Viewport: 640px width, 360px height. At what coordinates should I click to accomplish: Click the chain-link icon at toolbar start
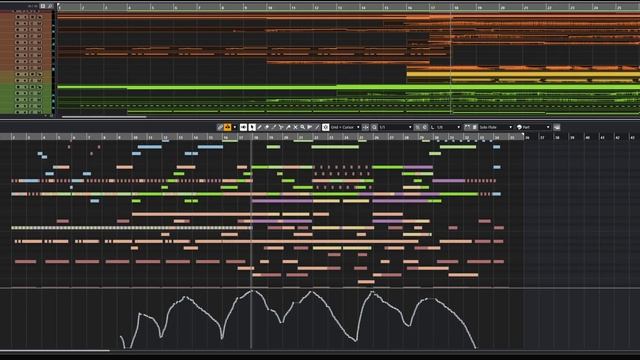220,127
